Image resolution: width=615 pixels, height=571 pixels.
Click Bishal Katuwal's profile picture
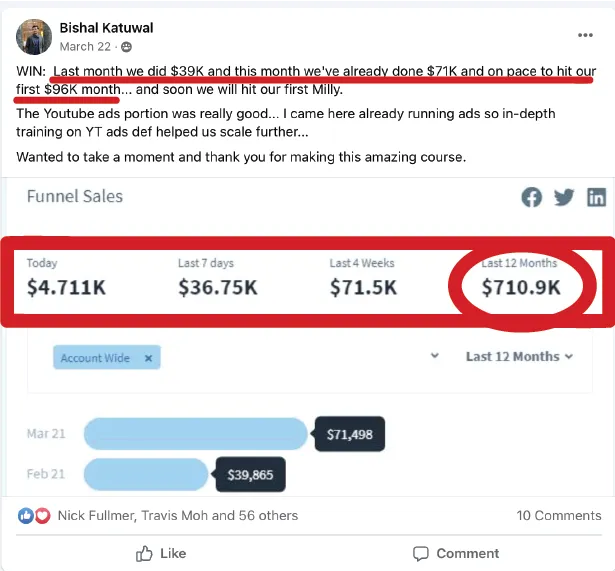(x=34, y=36)
